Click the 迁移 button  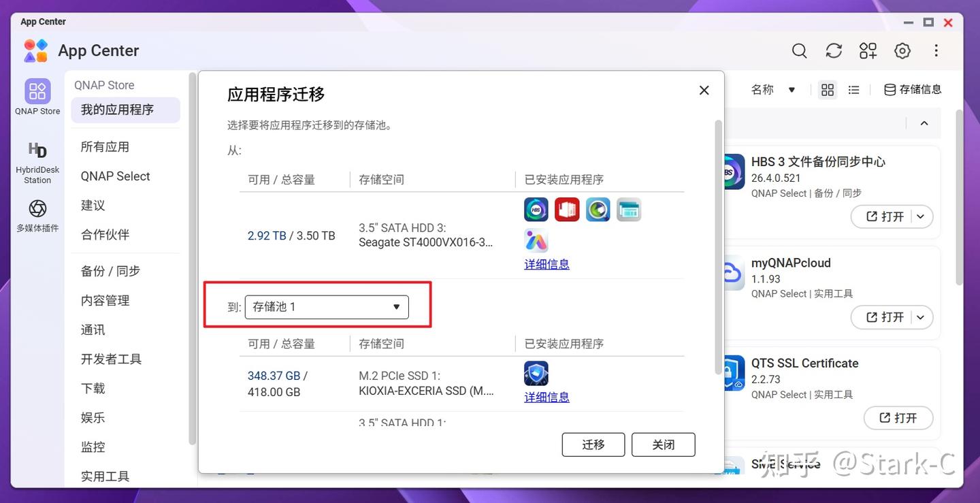(x=593, y=444)
